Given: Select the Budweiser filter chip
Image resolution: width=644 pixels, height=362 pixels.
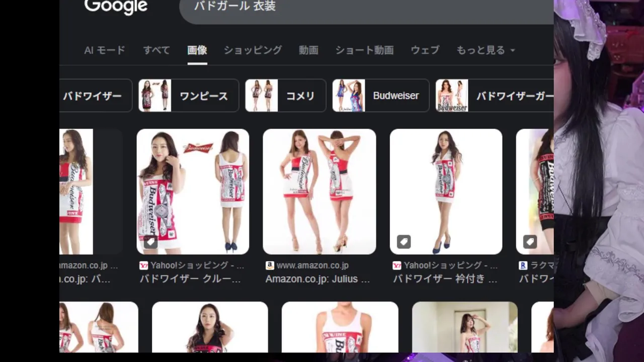Looking at the screenshot, I should coord(381,96).
